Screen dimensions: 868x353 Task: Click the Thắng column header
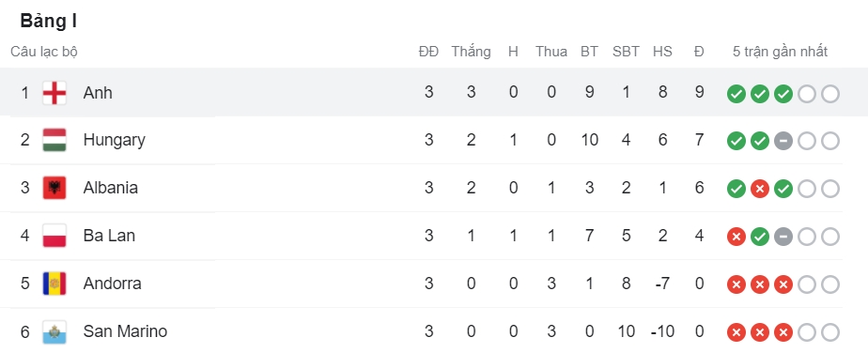(x=471, y=52)
